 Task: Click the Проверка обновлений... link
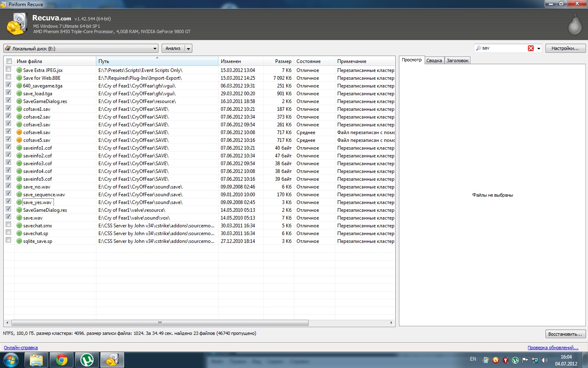point(553,348)
